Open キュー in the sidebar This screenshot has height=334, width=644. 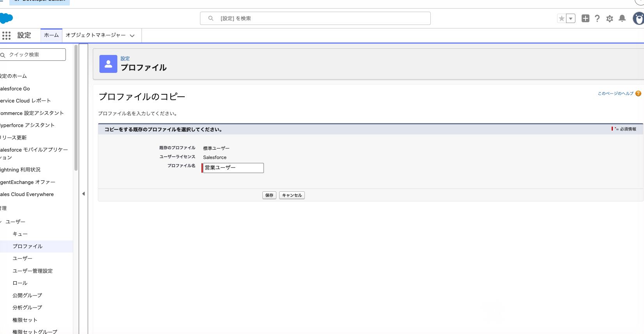[x=20, y=234]
